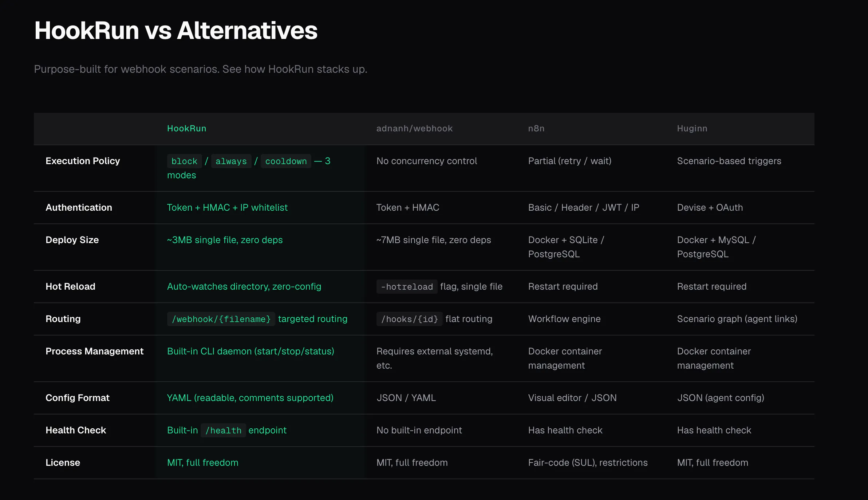Select "JSON / YAML" cell
The height and width of the screenshot is (500, 868).
406,398
